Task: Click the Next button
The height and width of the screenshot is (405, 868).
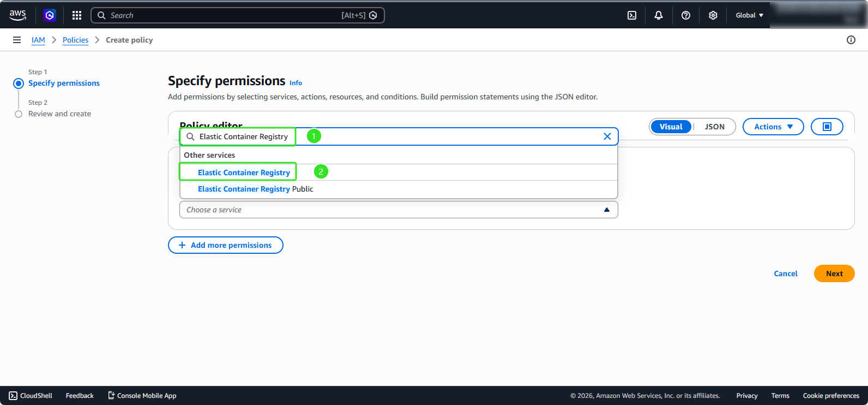Action: coord(834,273)
